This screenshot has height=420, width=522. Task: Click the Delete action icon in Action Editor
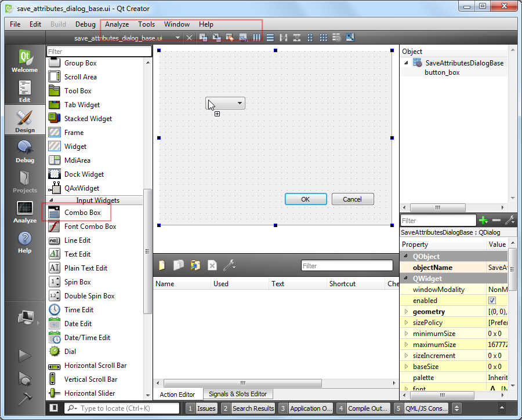point(212,265)
